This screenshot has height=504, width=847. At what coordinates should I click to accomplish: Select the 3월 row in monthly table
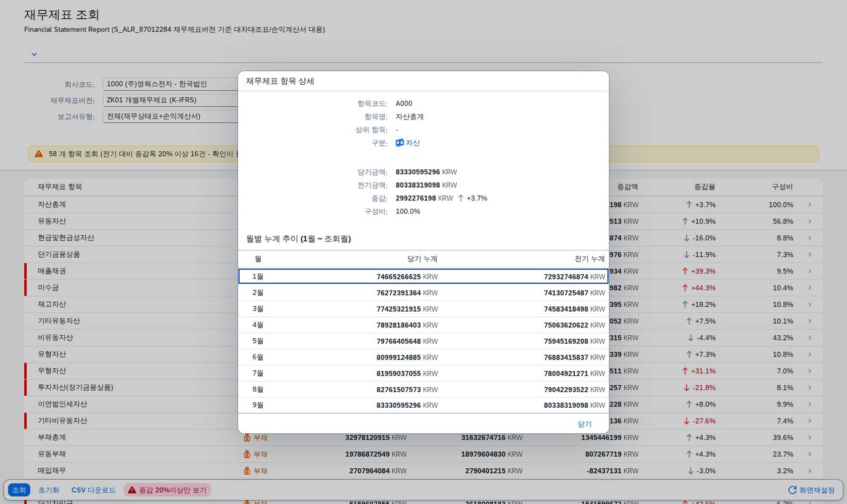point(423,309)
